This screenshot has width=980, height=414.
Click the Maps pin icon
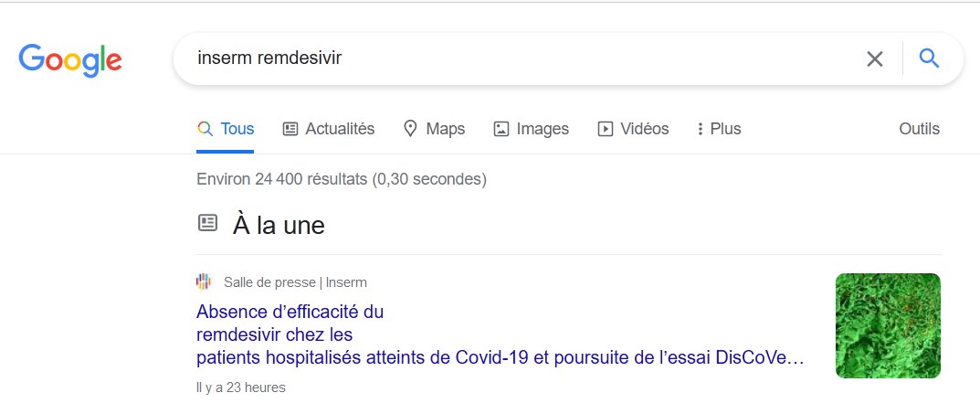pos(410,129)
